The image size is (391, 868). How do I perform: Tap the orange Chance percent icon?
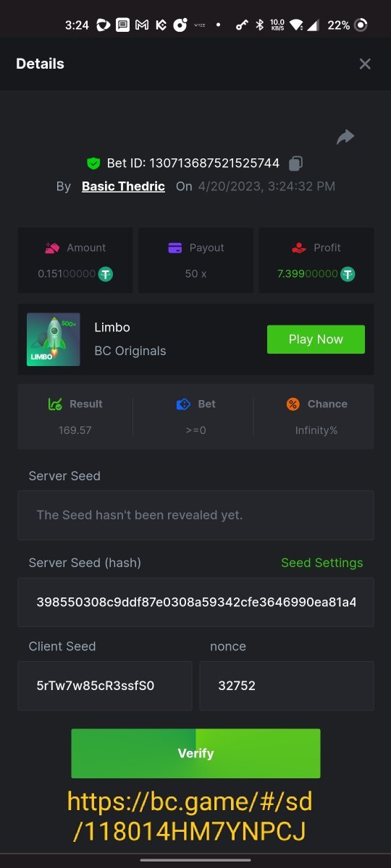pyautogui.click(x=293, y=404)
